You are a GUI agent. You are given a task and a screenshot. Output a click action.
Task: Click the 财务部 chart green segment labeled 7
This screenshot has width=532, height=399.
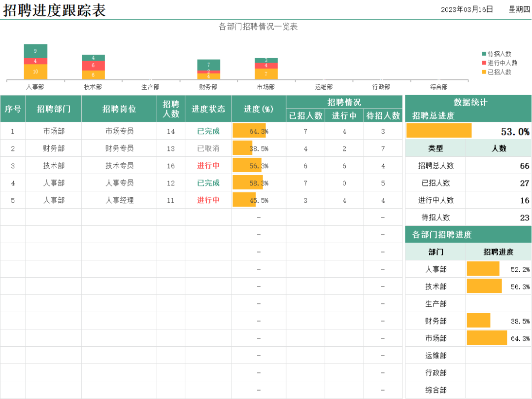209,65
